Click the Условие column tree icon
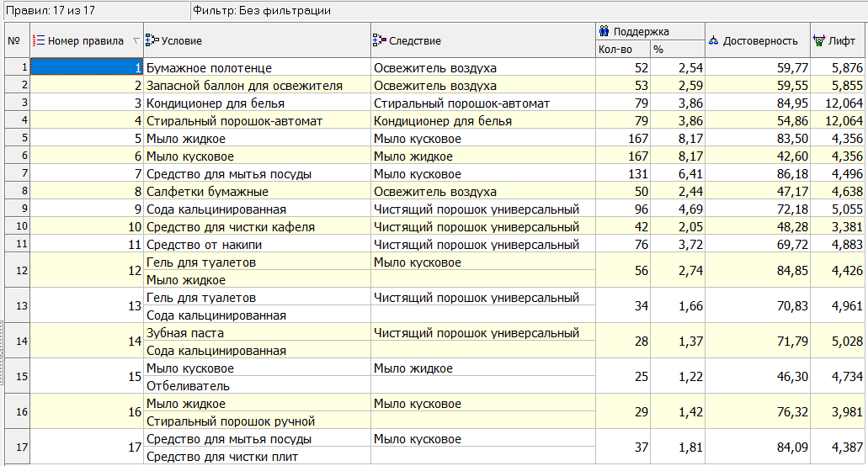The width and height of the screenshot is (868, 466). pyautogui.click(x=152, y=40)
